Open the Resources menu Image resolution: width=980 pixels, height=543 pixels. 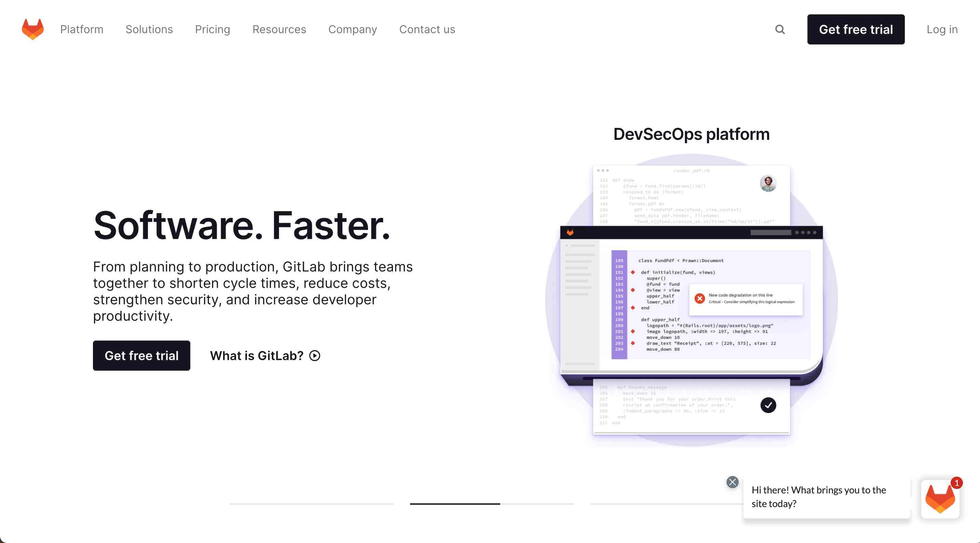click(x=279, y=29)
